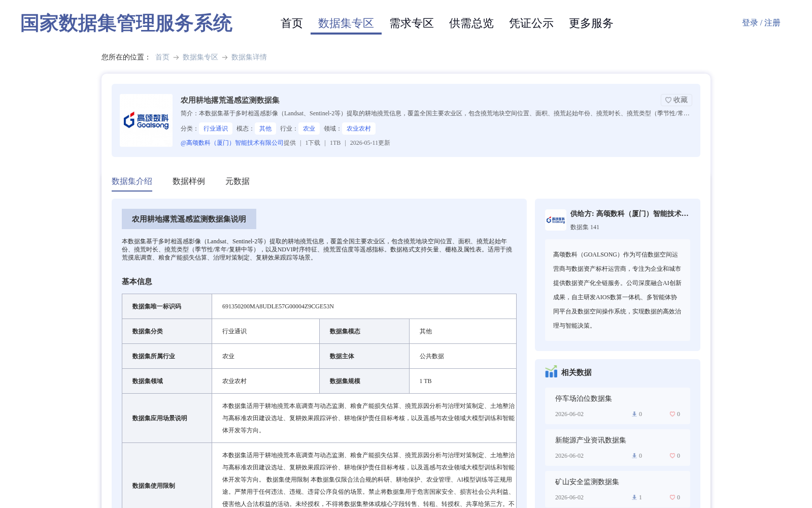Switch to the 数据样例 tab
The image size is (812, 508).
[x=189, y=181]
